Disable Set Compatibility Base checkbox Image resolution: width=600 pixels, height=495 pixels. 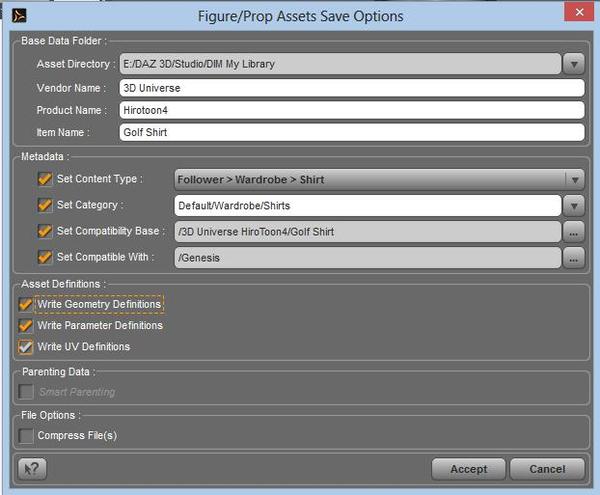pos(45,231)
